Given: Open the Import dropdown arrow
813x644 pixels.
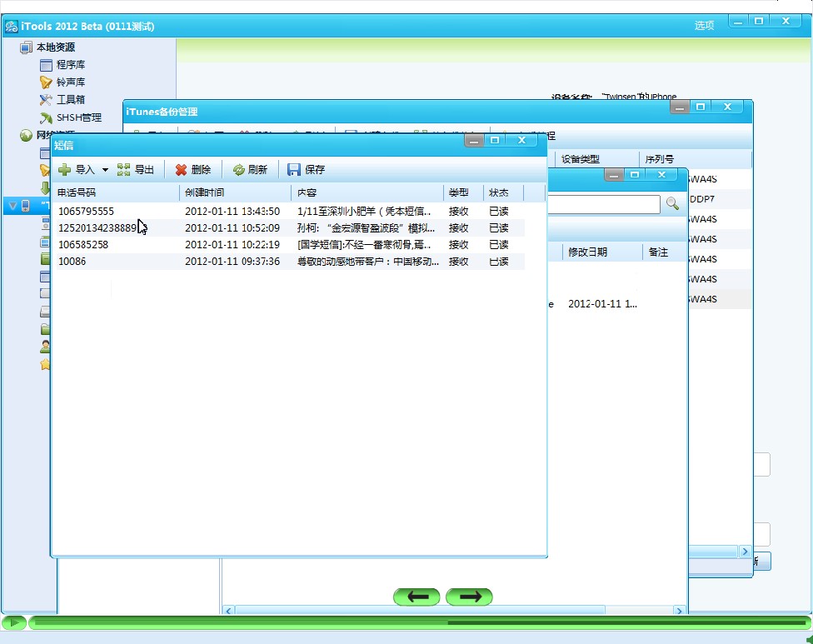Looking at the screenshot, I should pyautogui.click(x=105, y=170).
